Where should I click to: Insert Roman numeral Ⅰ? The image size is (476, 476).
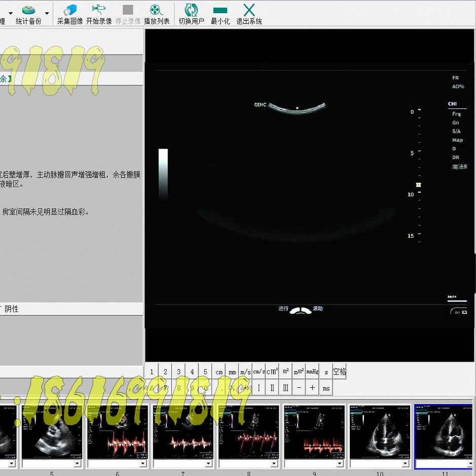tap(259, 388)
